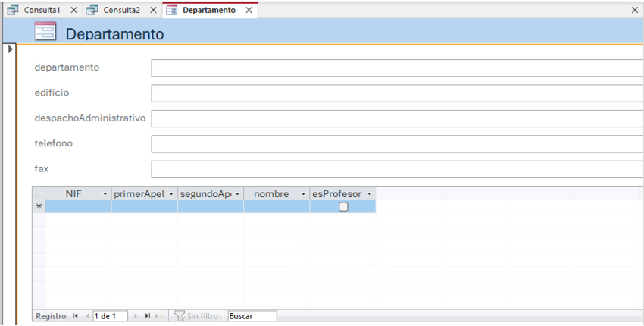Viewport: 644px width, 326px height.
Task: Click into the departamento field
Action: [397, 67]
